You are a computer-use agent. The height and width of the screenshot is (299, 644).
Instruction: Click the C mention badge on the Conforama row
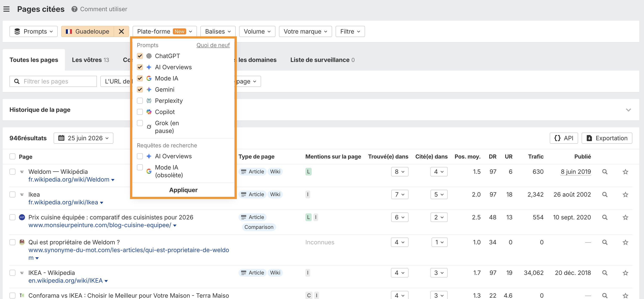click(x=309, y=296)
